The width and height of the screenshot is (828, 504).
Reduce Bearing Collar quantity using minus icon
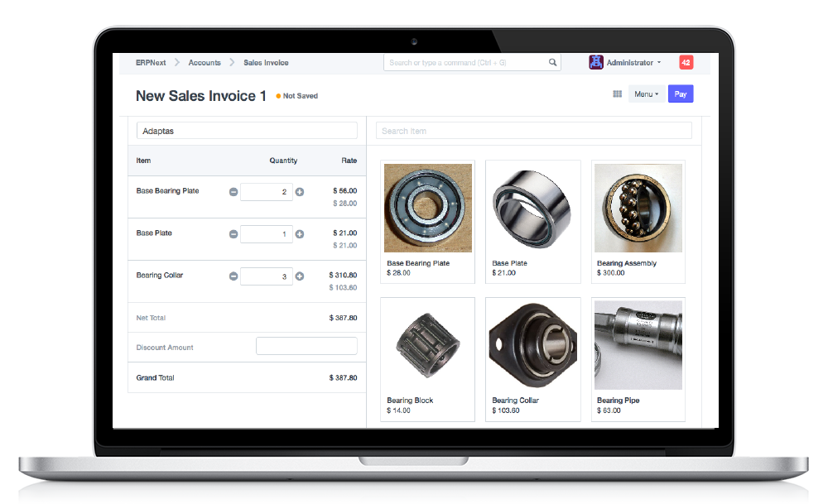(233, 276)
